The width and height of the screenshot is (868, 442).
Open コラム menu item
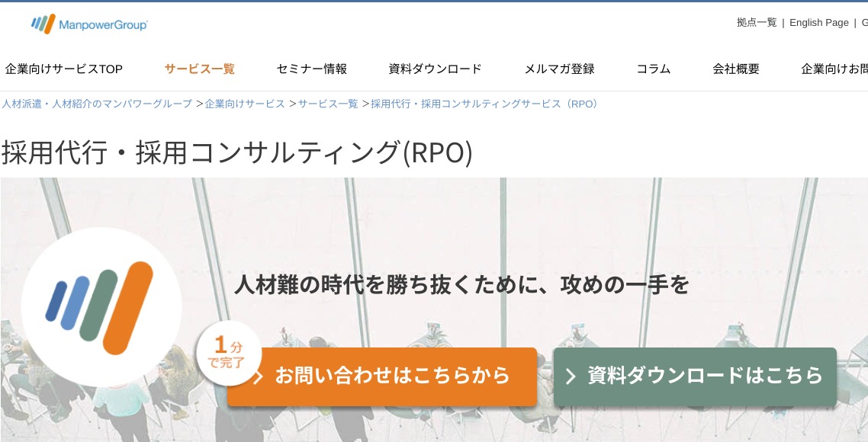point(653,69)
